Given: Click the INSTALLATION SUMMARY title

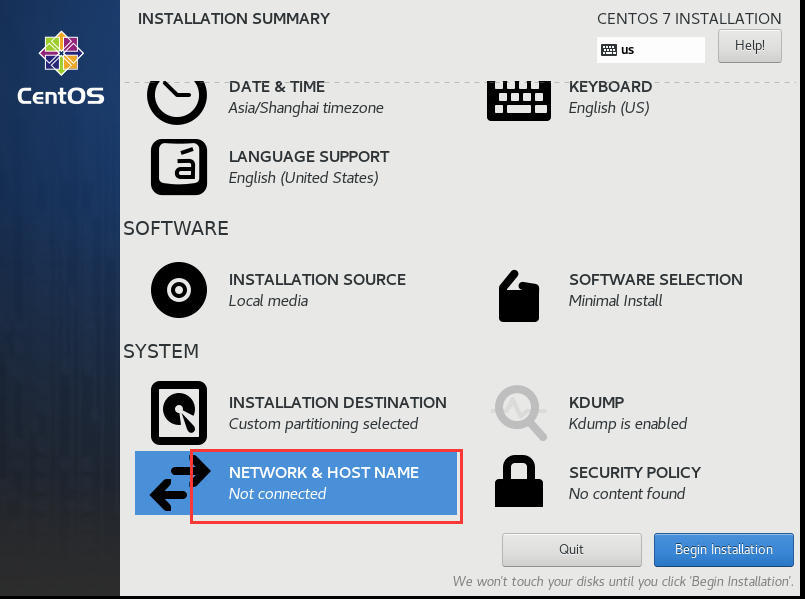Looking at the screenshot, I should (234, 19).
